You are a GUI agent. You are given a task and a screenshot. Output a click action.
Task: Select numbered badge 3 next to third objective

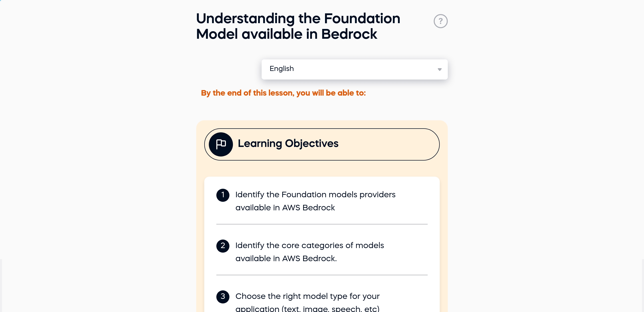pos(223,297)
